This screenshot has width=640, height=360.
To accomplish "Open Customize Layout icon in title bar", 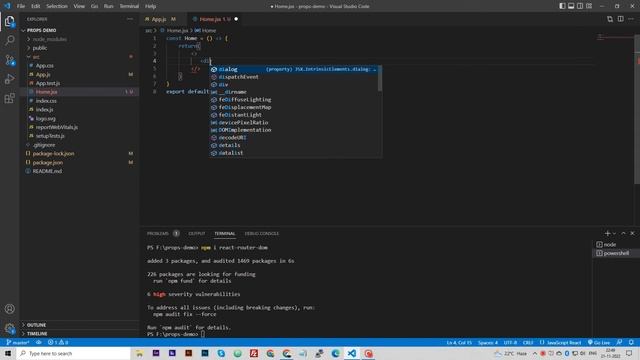I will tap(589, 6).
